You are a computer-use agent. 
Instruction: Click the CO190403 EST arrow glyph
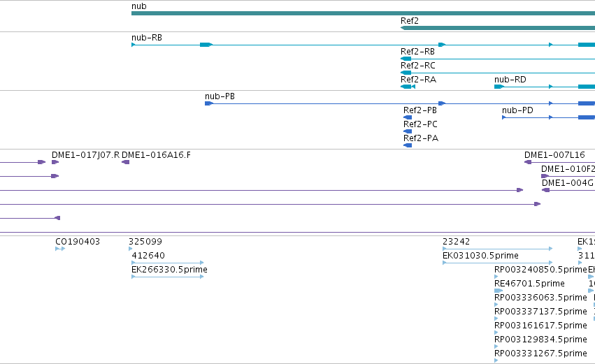tap(60, 249)
